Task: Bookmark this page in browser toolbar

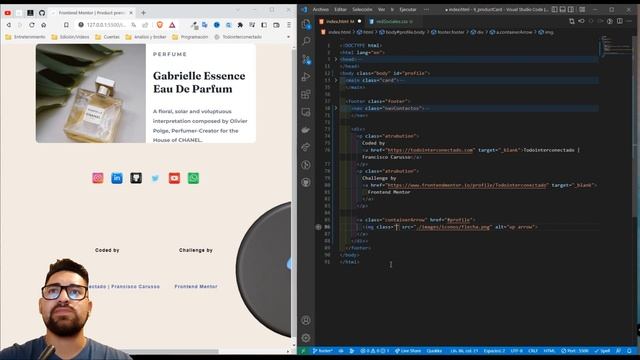Action: pyautogui.click(x=66, y=25)
